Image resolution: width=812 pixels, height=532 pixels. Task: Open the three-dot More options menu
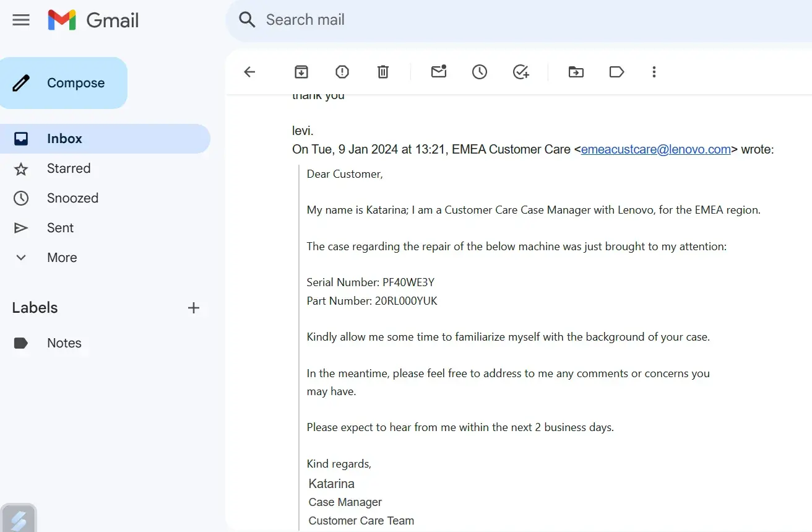[x=654, y=72]
